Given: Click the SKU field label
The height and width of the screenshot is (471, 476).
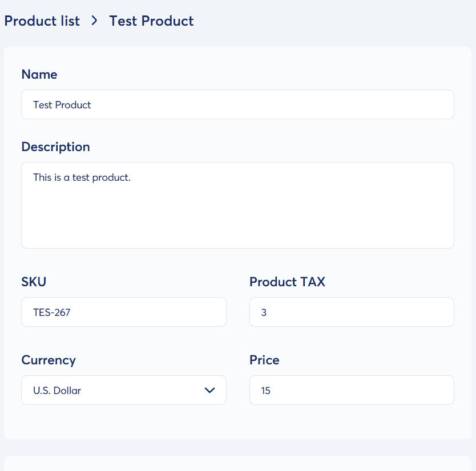Looking at the screenshot, I should [34, 282].
